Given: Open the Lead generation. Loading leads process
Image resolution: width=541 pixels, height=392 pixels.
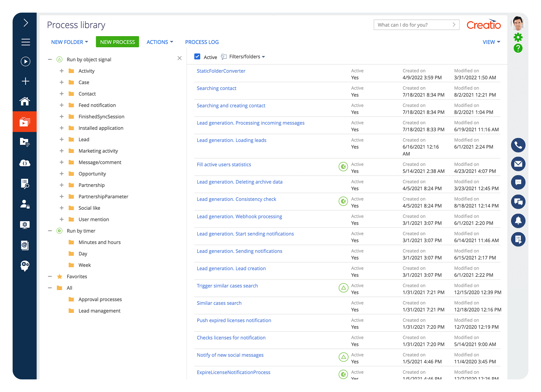Looking at the screenshot, I should tap(231, 140).
